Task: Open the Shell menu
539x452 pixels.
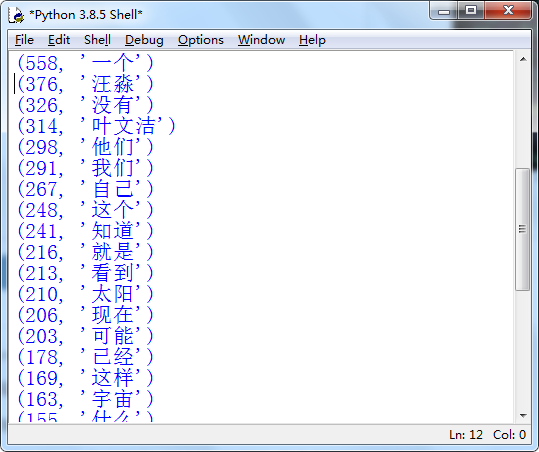Action: (97, 40)
